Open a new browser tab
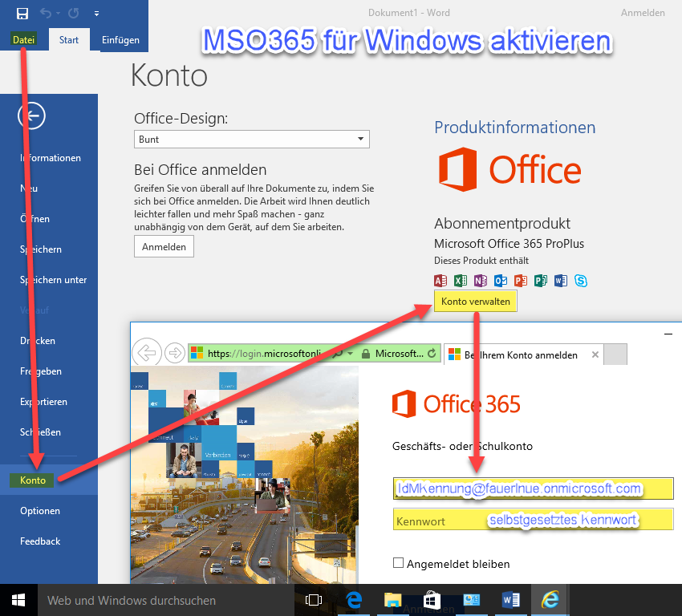 (615, 355)
